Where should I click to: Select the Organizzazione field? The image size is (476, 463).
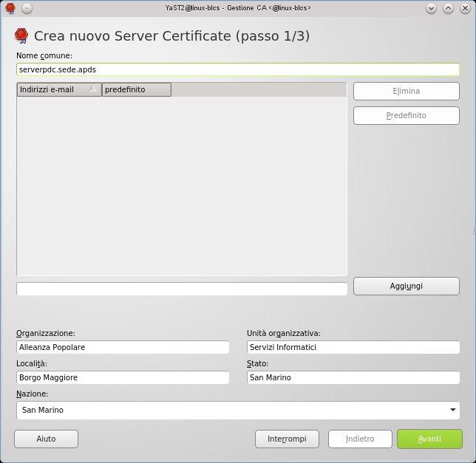point(123,347)
